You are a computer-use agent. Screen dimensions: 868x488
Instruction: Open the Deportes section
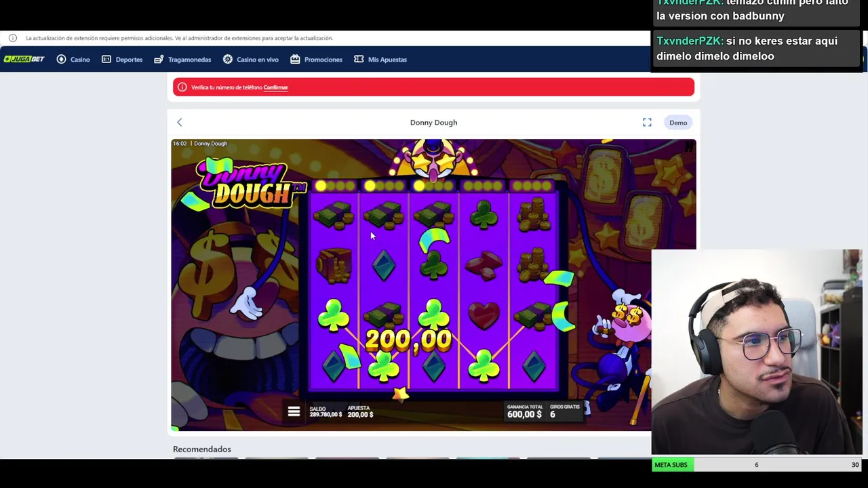(122, 60)
